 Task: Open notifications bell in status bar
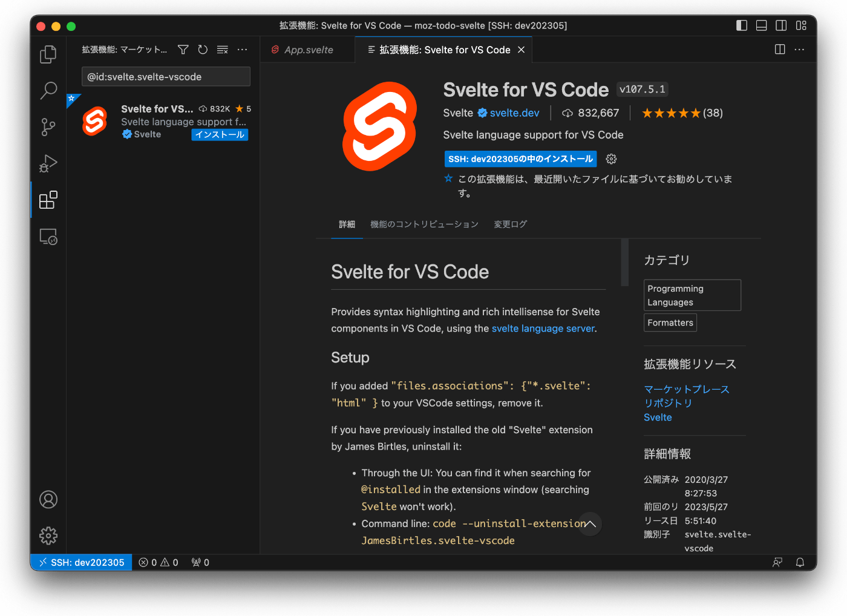pyautogui.click(x=800, y=562)
